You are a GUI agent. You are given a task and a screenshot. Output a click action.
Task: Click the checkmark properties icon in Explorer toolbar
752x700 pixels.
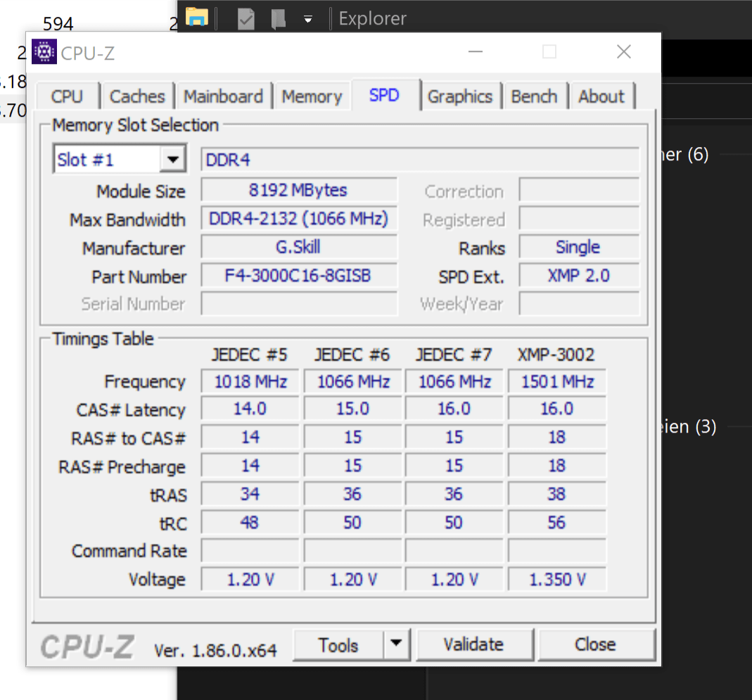click(246, 19)
